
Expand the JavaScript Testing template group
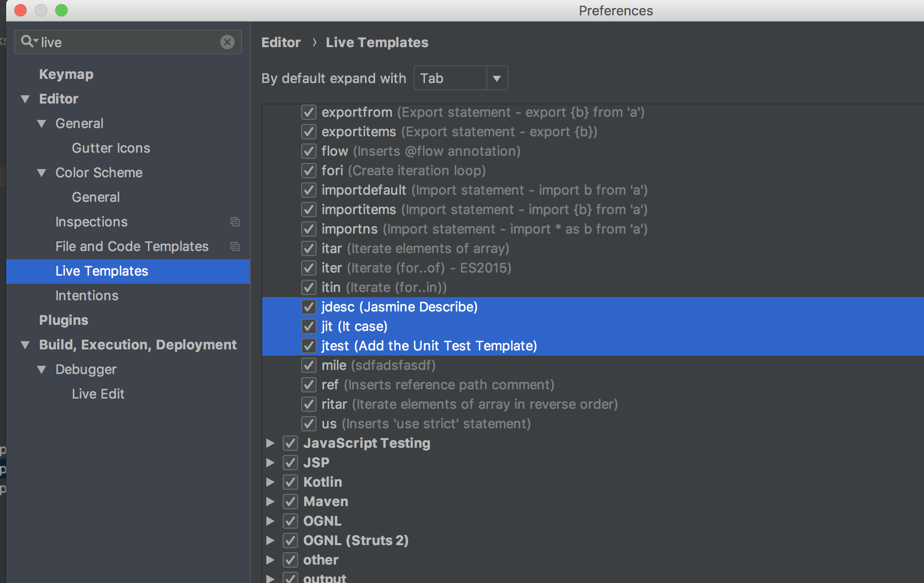[270, 443]
